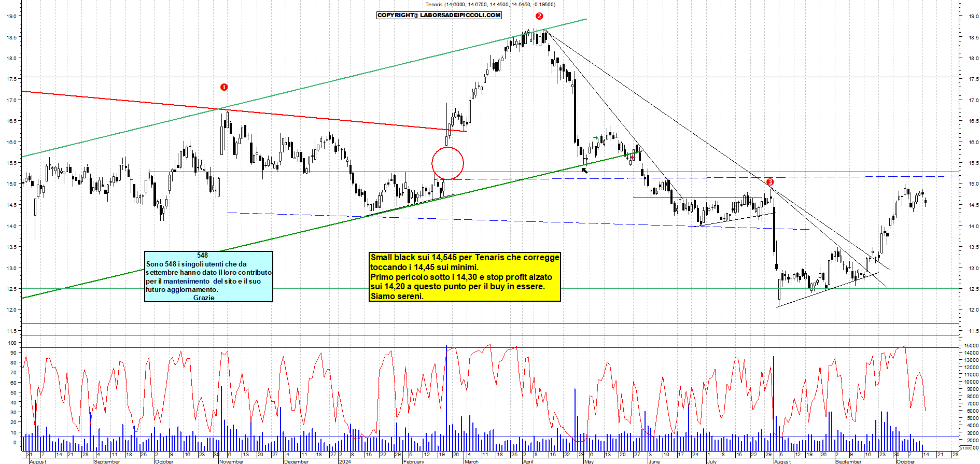Viewport: 980px width, 464px height.
Task: Select the horizontal green support line at 12.5
Action: 490,288
